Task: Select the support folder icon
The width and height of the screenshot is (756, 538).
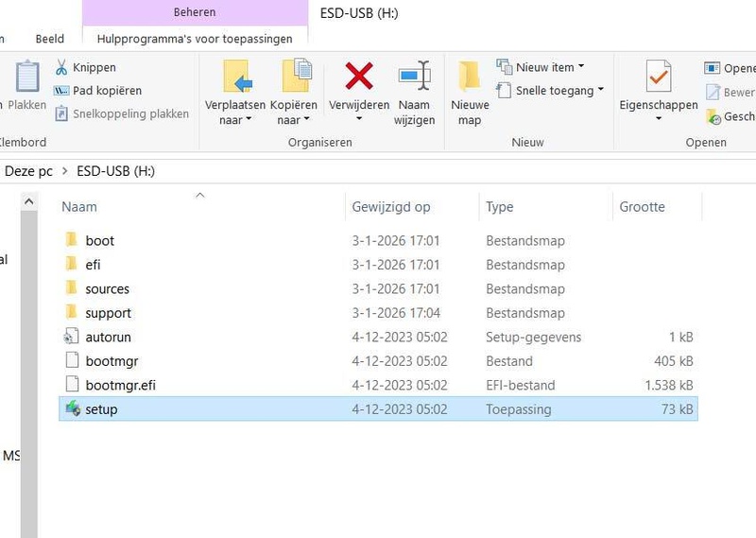Action: tap(72, 312)
